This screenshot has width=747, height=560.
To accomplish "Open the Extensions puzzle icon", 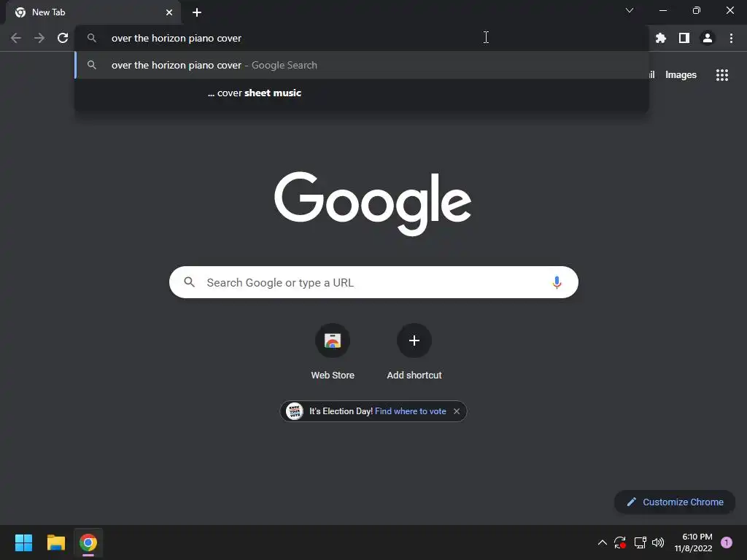I will 661,38.
